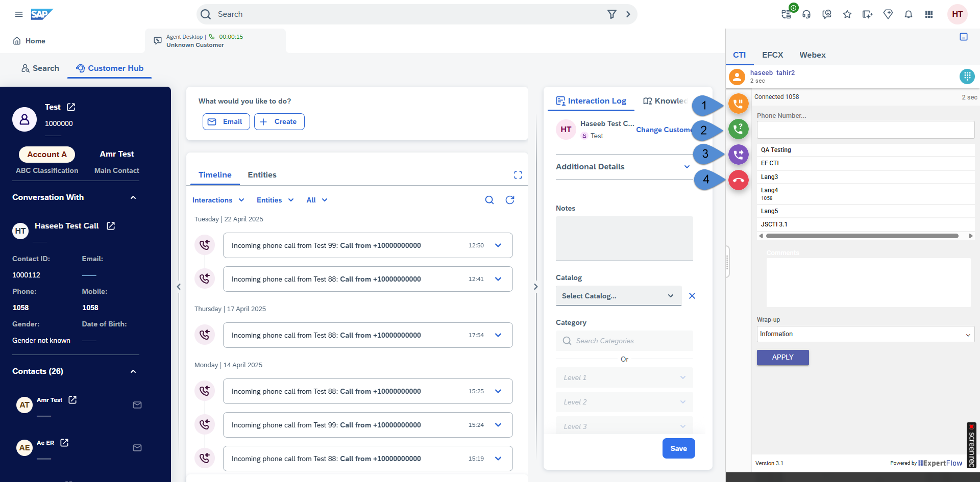Open the Wrap-up Information dropdown
The image size is (980, 482).
[x=865, y=334]
